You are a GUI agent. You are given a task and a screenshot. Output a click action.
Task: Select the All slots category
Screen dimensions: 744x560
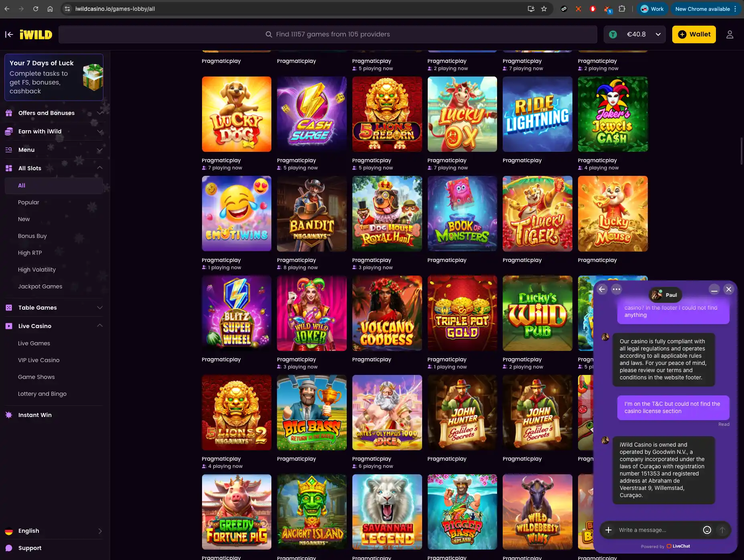point(54,185)
